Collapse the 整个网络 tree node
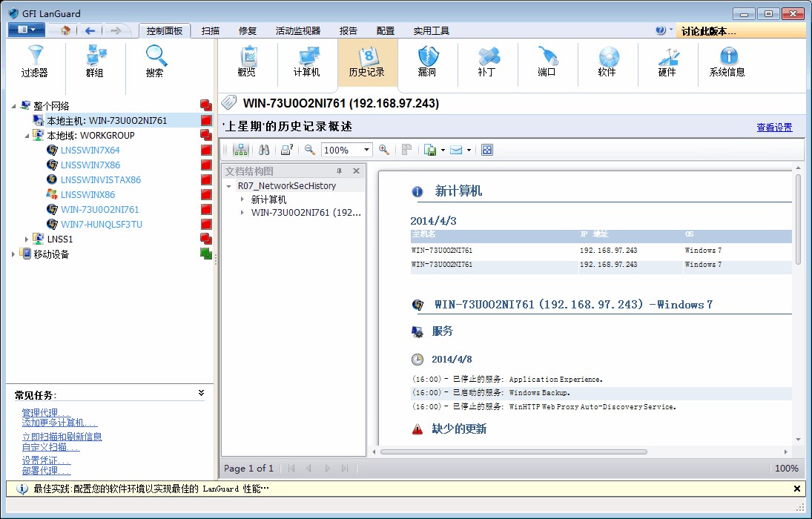This screenshot has height=519, width=812. (x=14, y=106)
